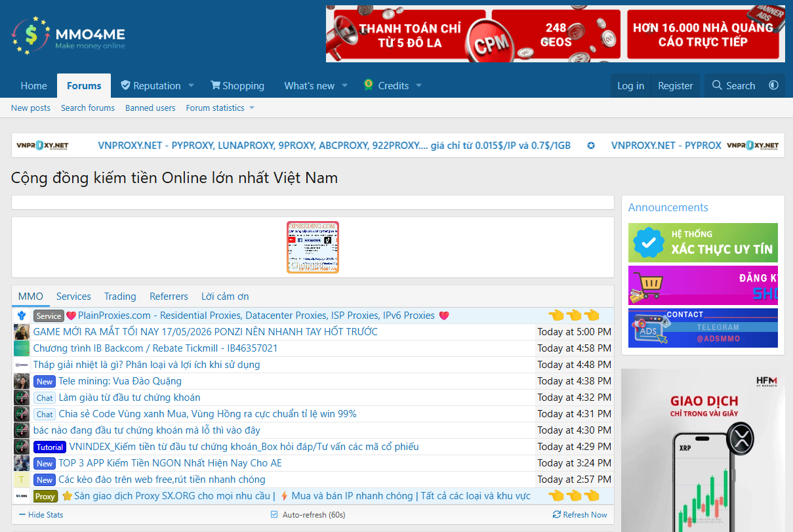The image size is (793, 532).
Task: Click the HFM Giao dịch advertisement
Action: pyautogui.click(x=702, y=450)
